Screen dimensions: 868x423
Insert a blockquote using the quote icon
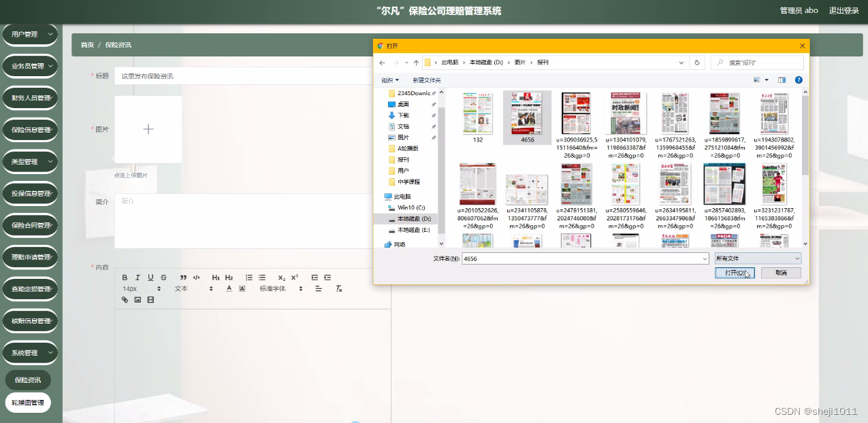pos(184,277)
